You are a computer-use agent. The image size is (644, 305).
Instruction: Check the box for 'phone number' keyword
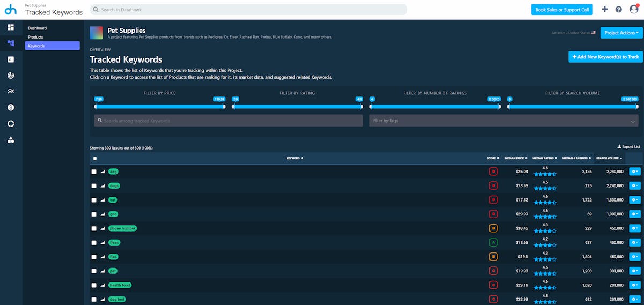[94, 228]
